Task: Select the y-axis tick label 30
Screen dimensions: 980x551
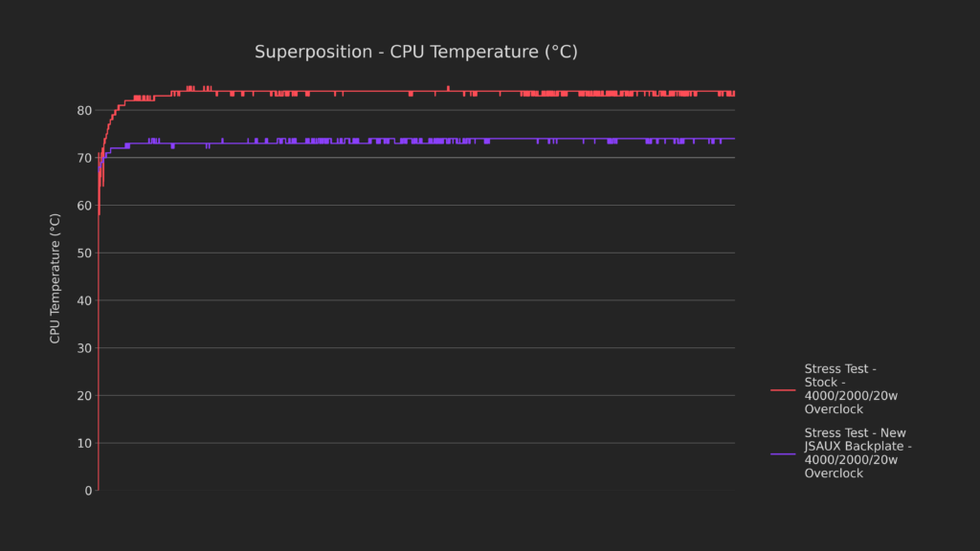Action: click(x=84, y=348)
